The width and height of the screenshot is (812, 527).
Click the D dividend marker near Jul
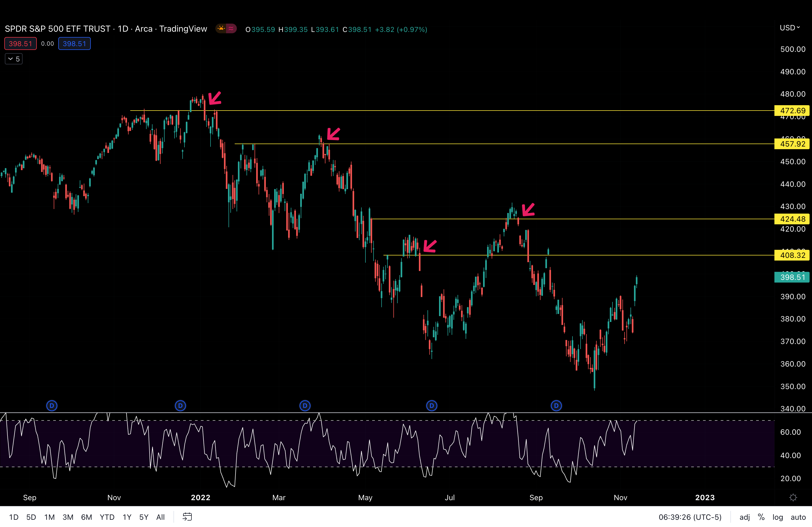pos(431,406)
